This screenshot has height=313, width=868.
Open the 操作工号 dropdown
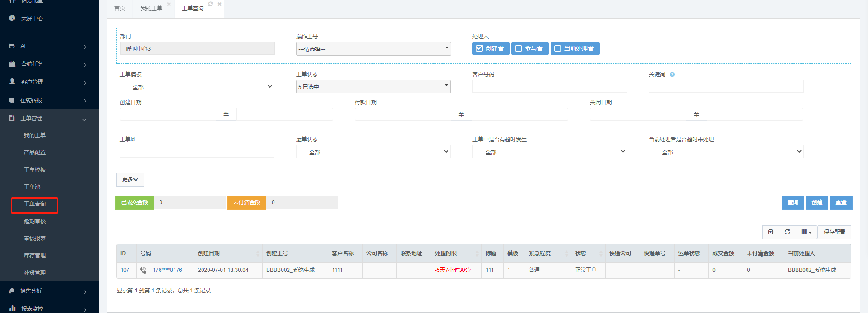[373, 49]
